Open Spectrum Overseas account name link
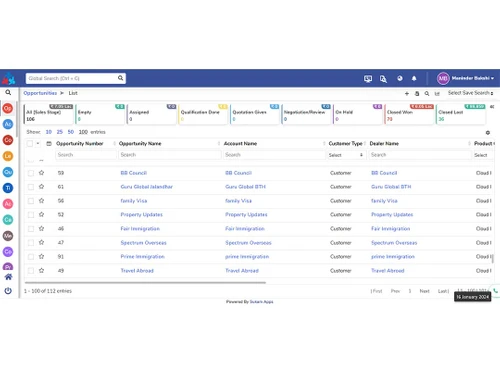Image resolution: width=500 pixels, height=375 pixels. pyautogui.click(x=248, y=243)
